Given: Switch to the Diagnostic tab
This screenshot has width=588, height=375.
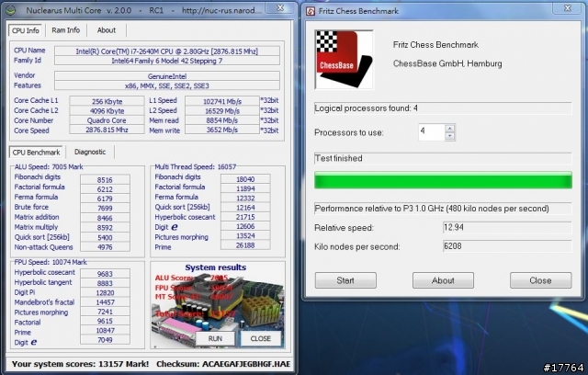Looking at the screenshot, I should [90, 152].
